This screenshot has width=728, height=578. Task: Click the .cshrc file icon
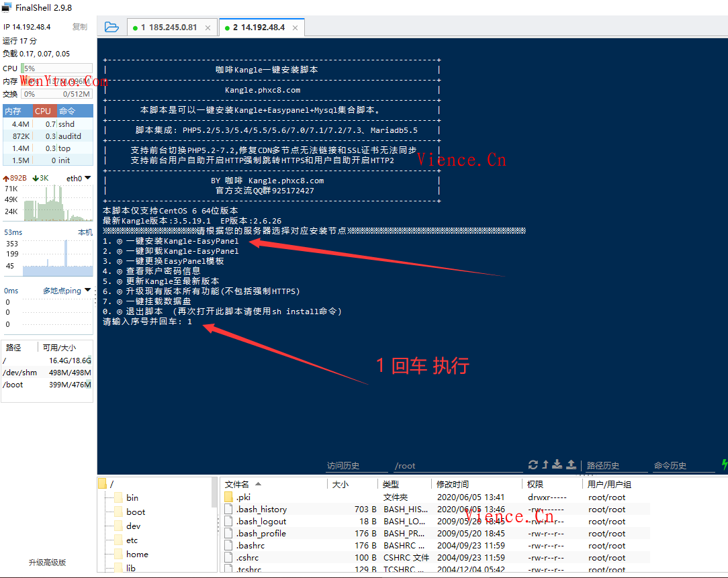click(228, 558)
